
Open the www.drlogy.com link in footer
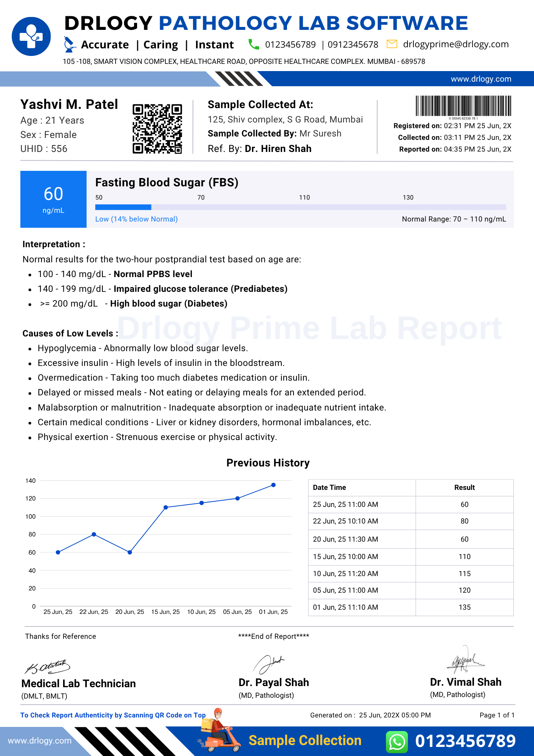(x=40, y=741)
